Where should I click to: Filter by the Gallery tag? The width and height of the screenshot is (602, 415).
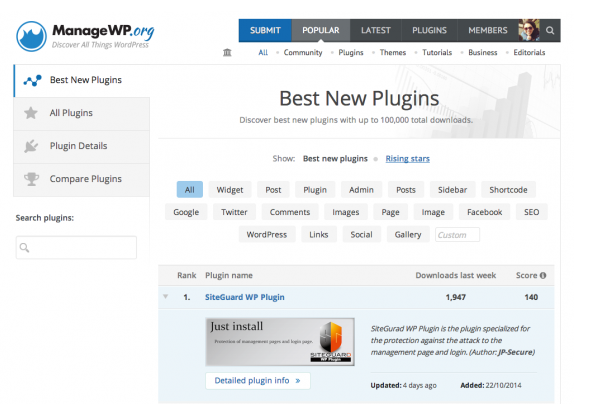point(408,235)
